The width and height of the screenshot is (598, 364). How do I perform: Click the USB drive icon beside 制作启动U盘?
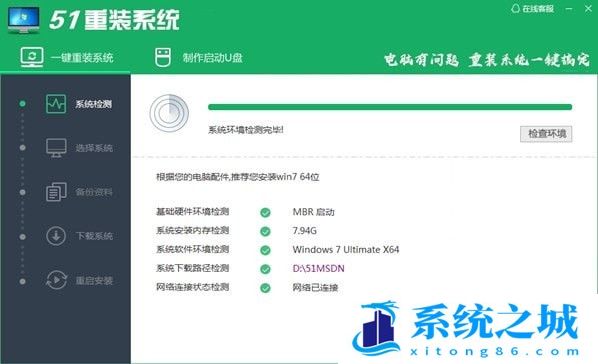(163, 58)
